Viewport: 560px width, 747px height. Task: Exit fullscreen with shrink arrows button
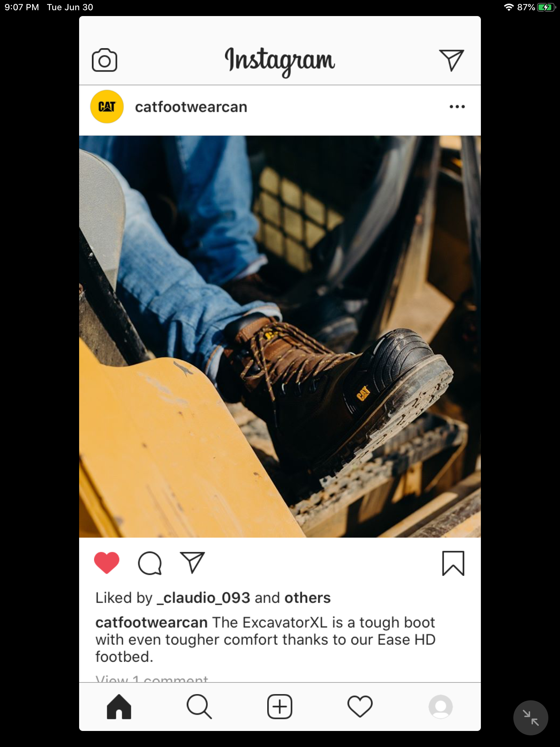pos(530,717)
